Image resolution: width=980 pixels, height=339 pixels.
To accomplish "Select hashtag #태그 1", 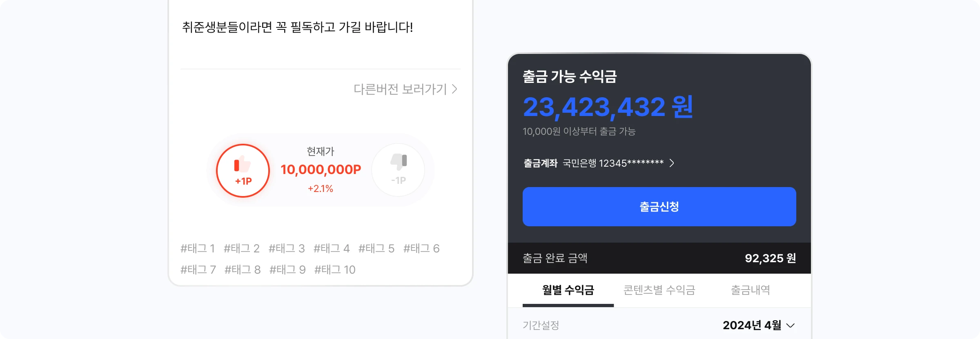I will [x=198, y=248].
